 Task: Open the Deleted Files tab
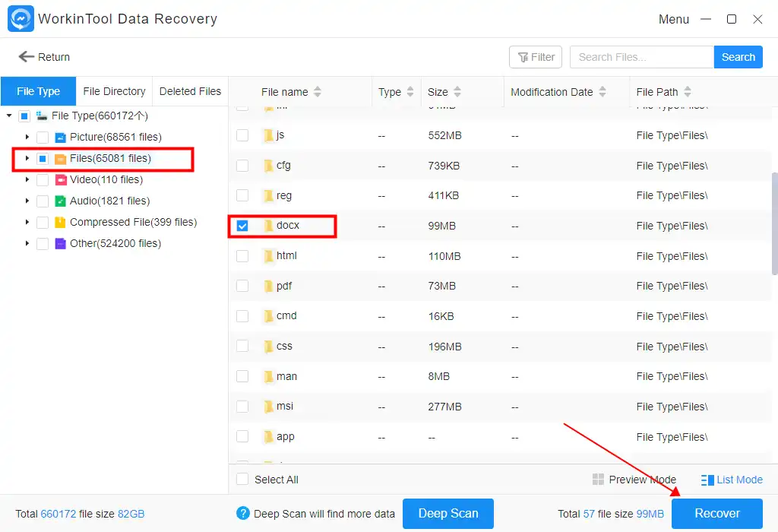[190, 91]
